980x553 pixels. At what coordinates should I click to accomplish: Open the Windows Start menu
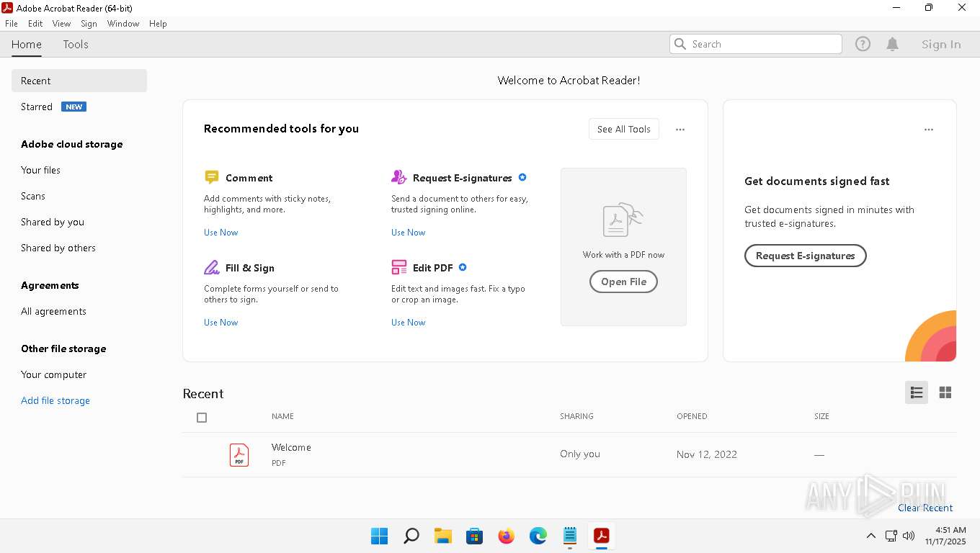(379, 536)
